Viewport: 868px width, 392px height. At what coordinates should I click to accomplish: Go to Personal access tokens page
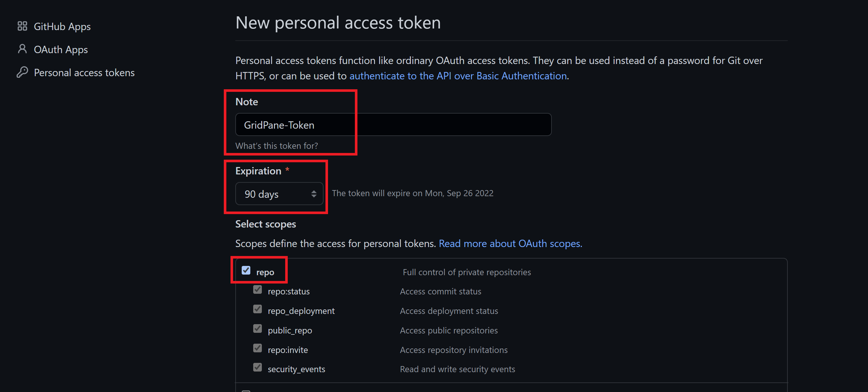(x=84, y=73)
